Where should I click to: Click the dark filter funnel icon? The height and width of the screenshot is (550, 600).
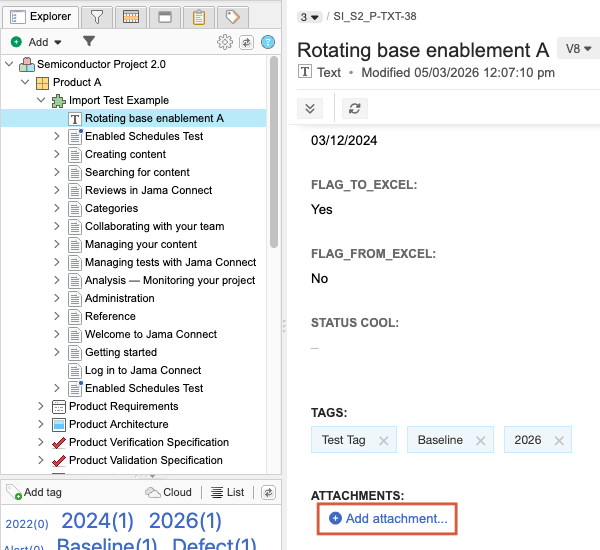click(x=89, y=41)
